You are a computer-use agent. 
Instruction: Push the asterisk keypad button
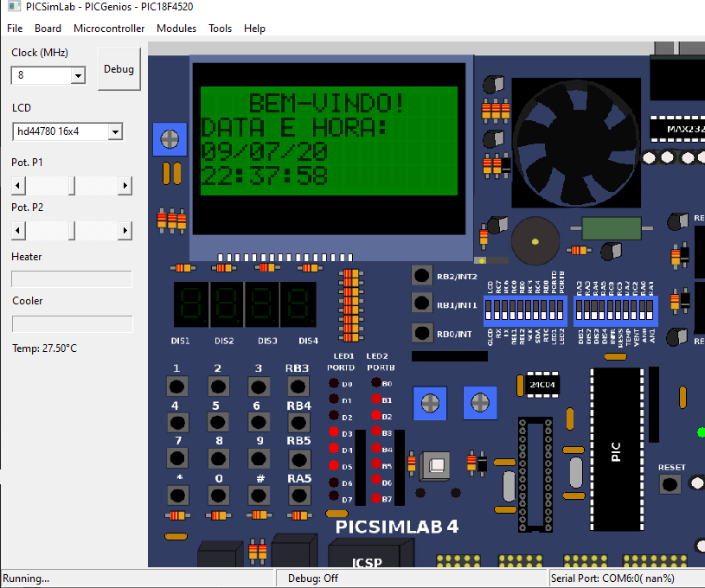[x=177, y=495]
